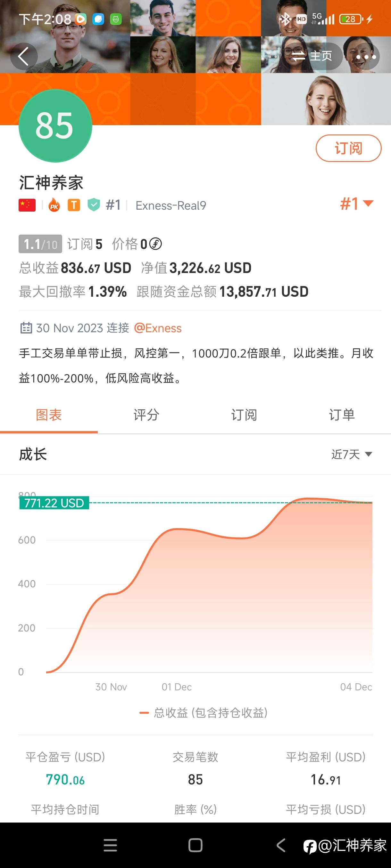This screenshot has width=391, height=868.
Task: Tap the 1.1/10 rating badge
Action: coord(40,244)
